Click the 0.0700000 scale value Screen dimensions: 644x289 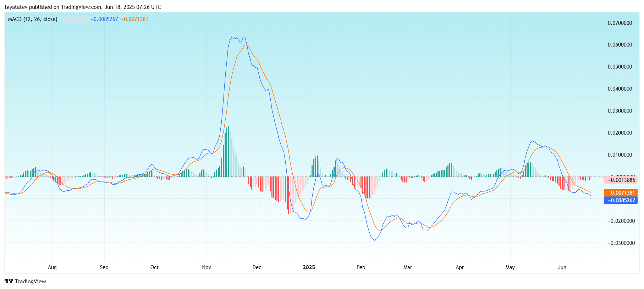coord(620,23)
